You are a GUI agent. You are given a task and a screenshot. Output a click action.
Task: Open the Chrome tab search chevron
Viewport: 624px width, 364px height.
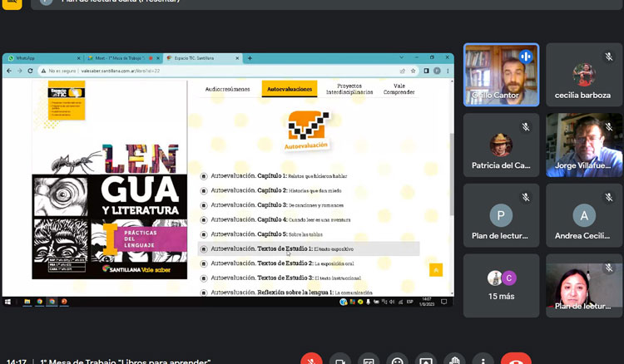(401, 57)
